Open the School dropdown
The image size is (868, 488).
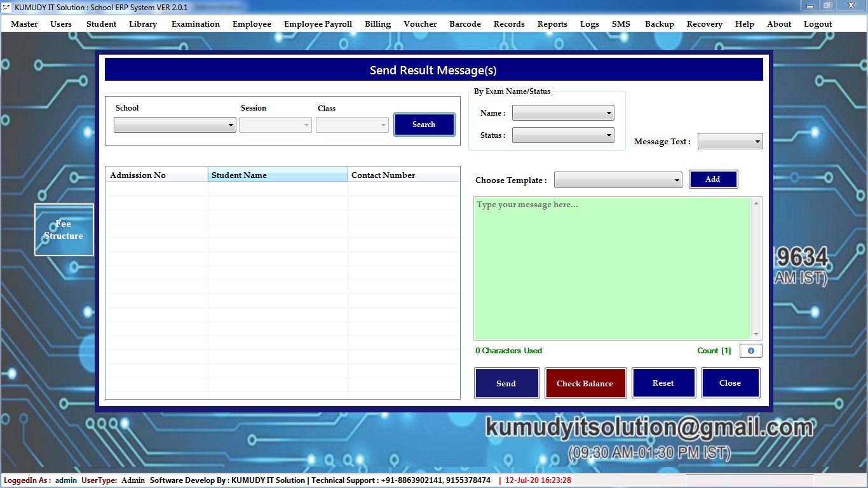click(x=175, y=125)
